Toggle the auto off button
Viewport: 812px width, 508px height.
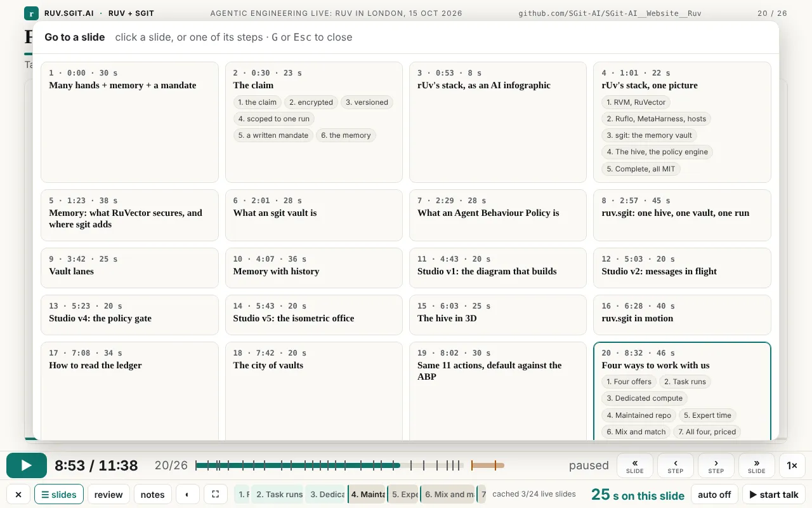point(714,495)
